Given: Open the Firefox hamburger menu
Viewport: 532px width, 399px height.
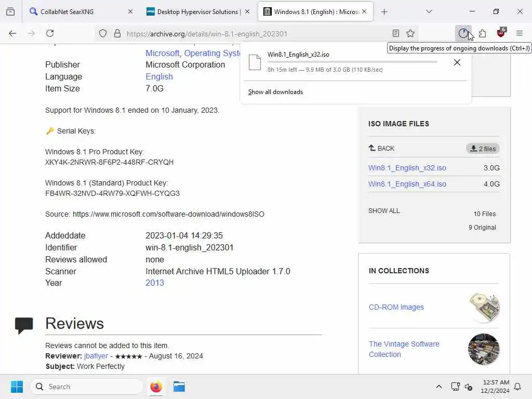Looking at the screenshot, I should pyautogui.click(x=520, y=33).
